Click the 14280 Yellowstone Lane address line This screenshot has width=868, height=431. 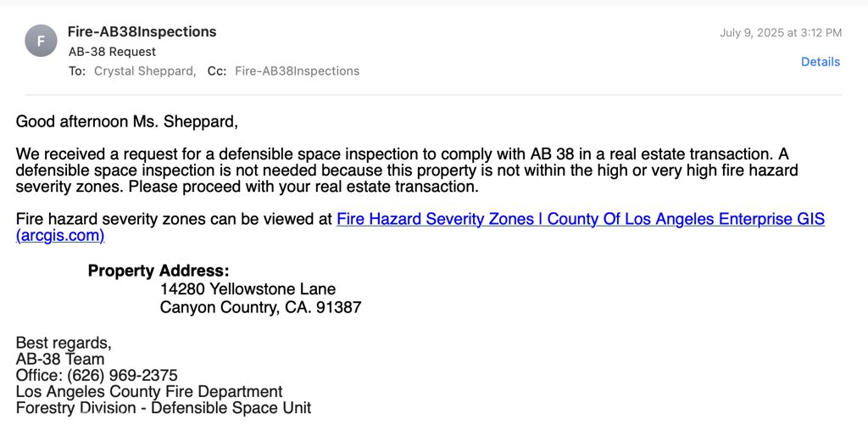pos(248,289)
